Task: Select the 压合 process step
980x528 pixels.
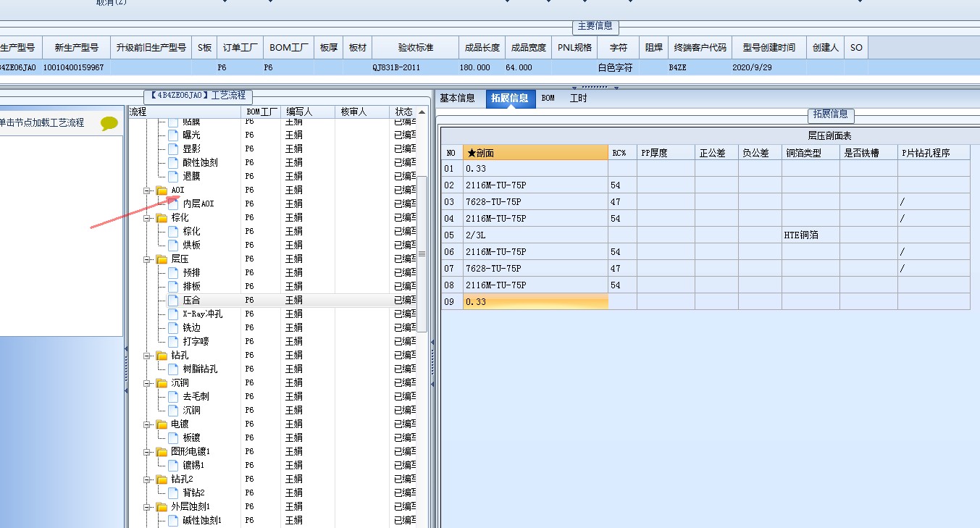Action: click(192, 300)
